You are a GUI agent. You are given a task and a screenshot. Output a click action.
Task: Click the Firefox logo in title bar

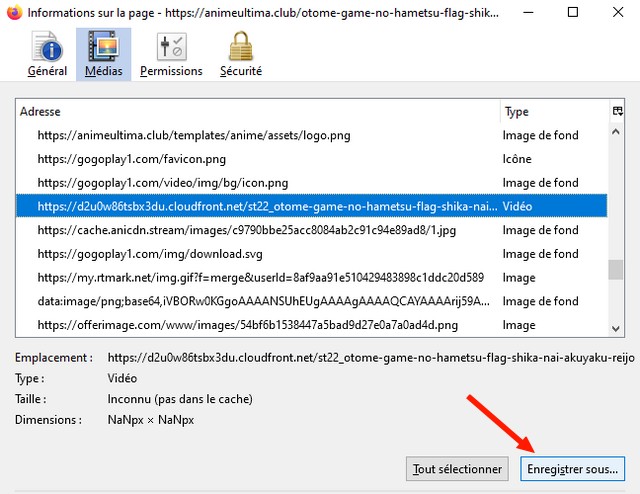(x=14, y=12)
